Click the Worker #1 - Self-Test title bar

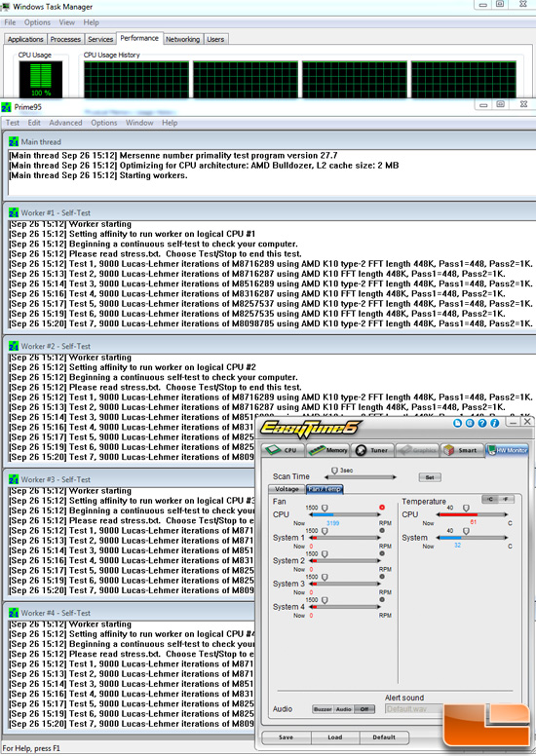tap(270, 212)
